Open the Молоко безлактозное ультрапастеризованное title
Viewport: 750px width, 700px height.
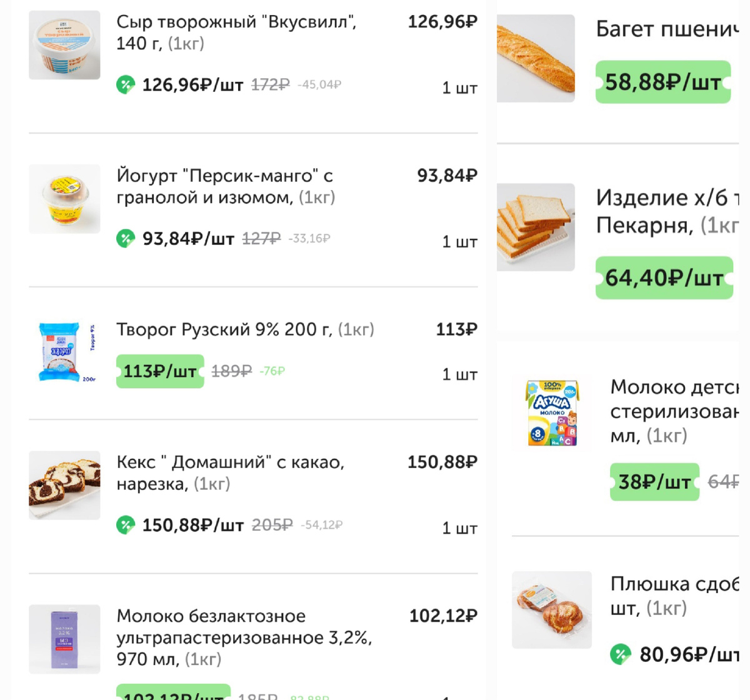point(244,637)
